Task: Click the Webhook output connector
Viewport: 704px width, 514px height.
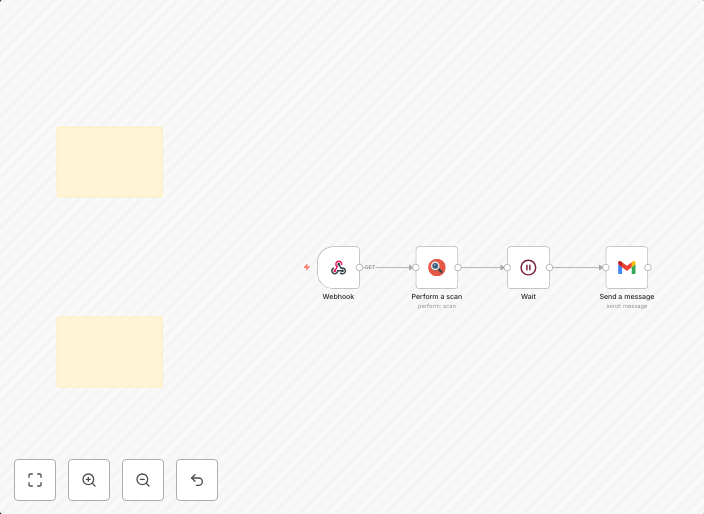Action: (360, 268)
